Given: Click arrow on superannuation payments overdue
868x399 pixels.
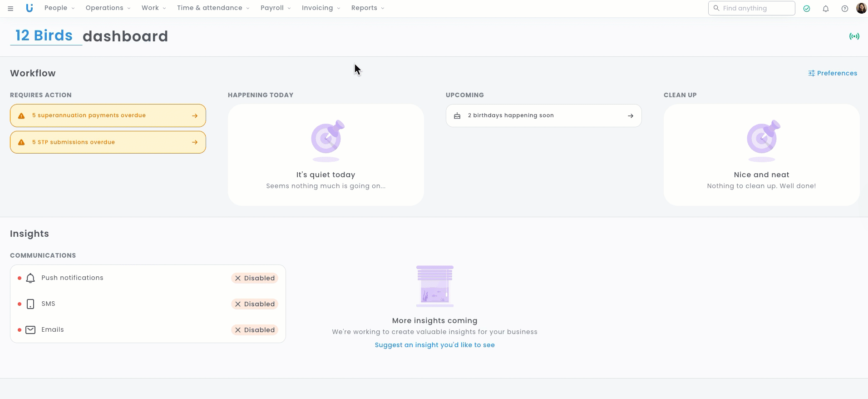Looking at the screenshot, I should [x=195, y=116].
